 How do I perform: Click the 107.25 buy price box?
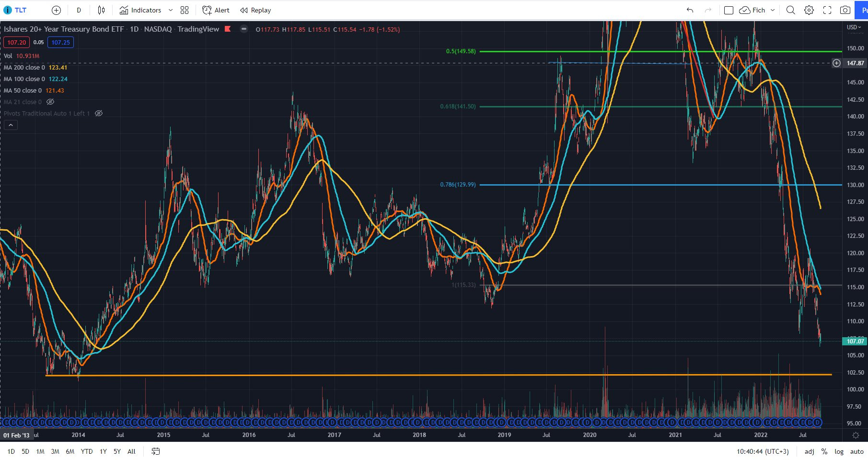[61, 42]
